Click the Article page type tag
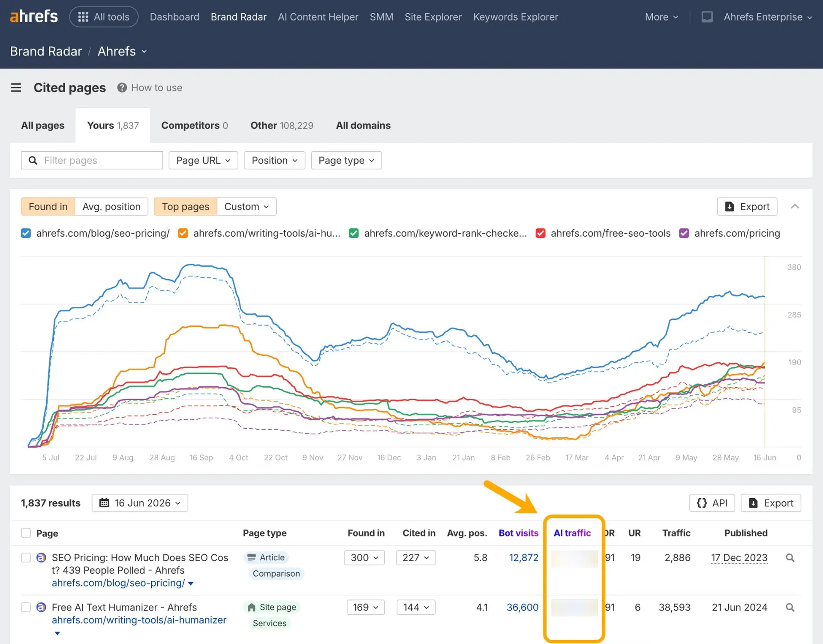823x644 pixels. point(266,557)
